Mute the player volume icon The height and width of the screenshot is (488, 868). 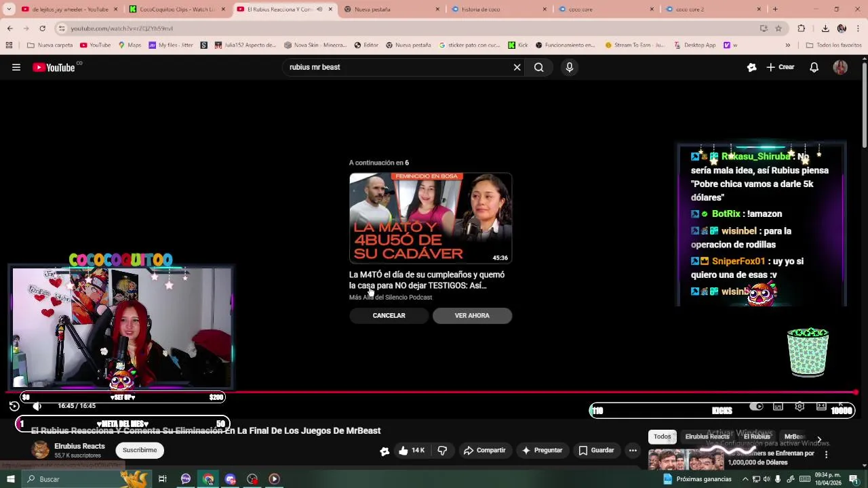tap(37, 406)
